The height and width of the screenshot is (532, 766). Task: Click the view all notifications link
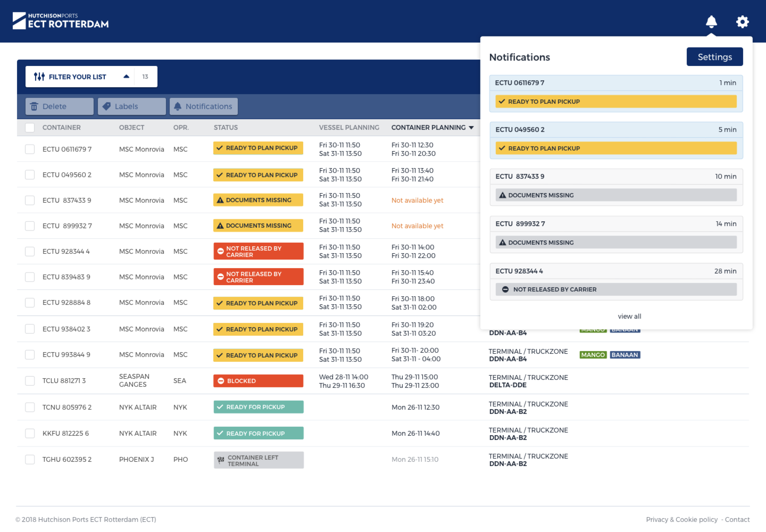click(x=629, y=316)
